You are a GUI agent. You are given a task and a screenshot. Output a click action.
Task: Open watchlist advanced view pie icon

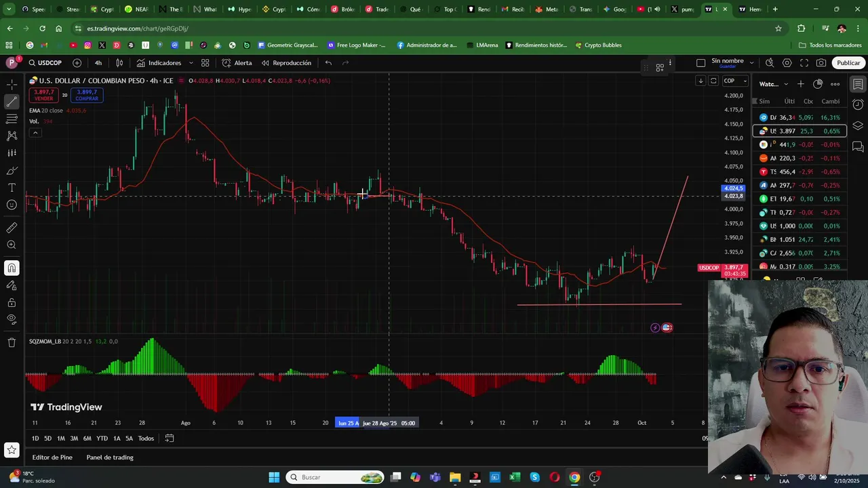[x=818, y=84]
